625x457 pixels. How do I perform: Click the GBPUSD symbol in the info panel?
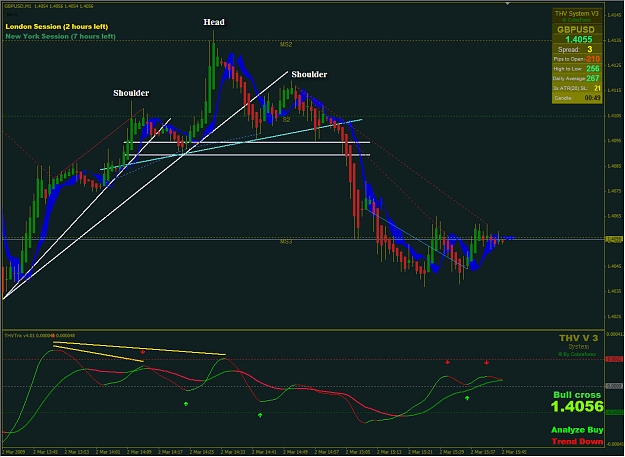576,29
